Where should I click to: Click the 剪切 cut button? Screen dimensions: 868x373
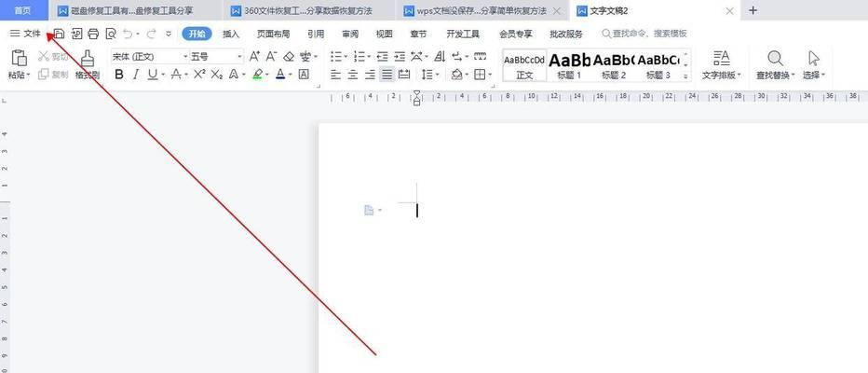pyautogui.click(x=53, y=56)
